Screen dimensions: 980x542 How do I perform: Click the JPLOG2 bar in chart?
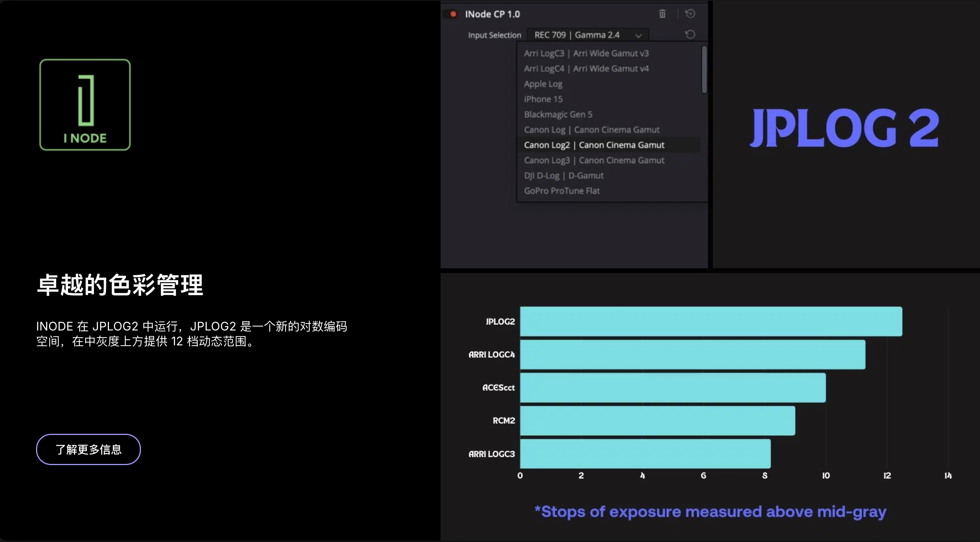point(711,322)
